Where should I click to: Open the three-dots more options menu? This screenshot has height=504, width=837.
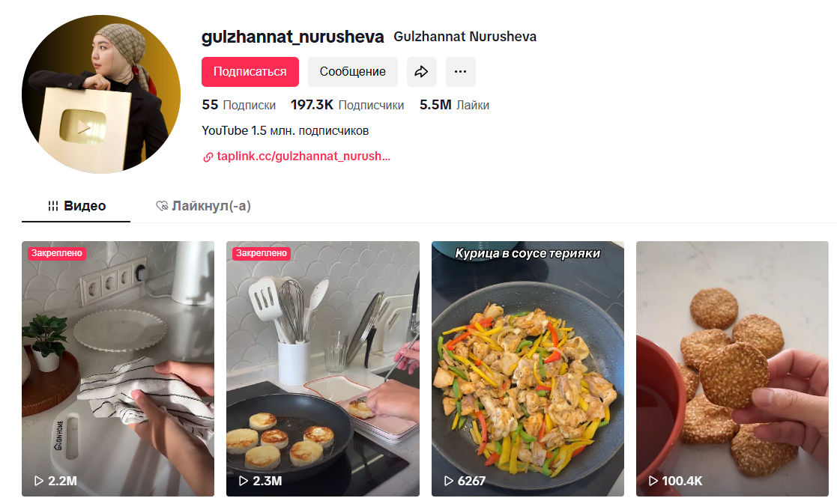(x=461, y=71)
